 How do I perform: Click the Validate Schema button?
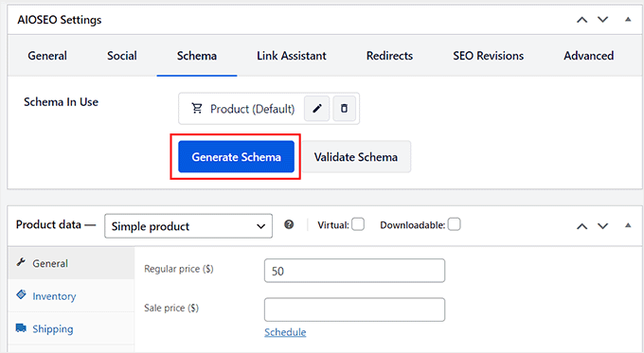pos(356,157)
